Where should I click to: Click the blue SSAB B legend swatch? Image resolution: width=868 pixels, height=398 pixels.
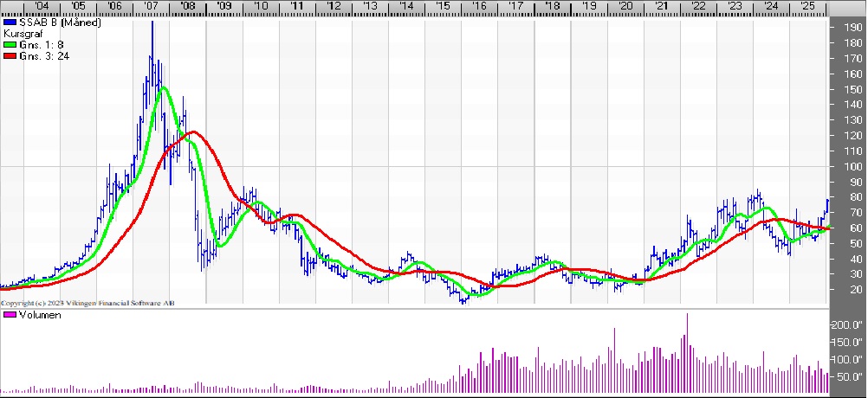point(9,23)
